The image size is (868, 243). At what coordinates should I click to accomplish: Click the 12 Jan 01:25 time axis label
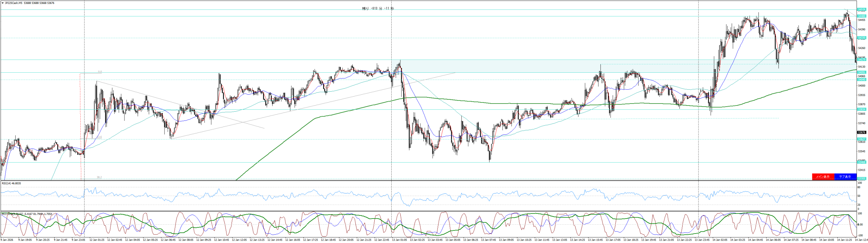(x=97, y=240)
